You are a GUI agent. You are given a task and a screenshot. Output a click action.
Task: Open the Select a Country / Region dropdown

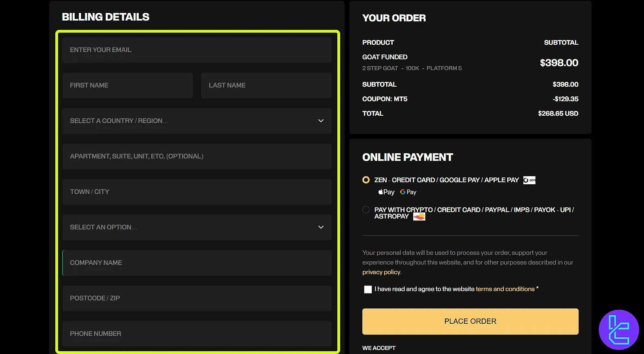(197, 121)
